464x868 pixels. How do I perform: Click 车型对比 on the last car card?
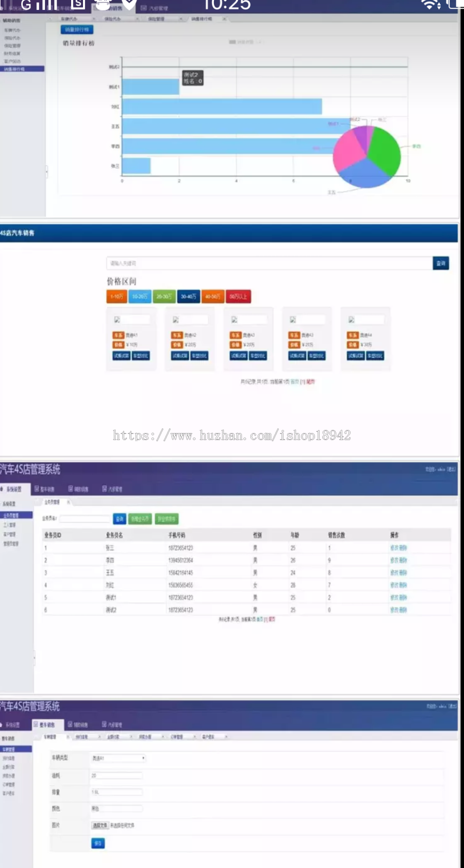(x=375, y=356)
